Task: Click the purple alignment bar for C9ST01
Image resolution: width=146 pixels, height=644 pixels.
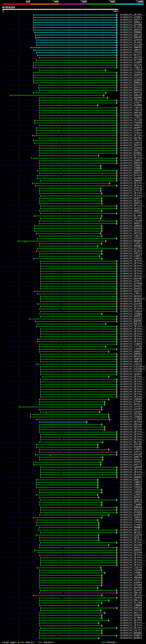Action: 78,452
